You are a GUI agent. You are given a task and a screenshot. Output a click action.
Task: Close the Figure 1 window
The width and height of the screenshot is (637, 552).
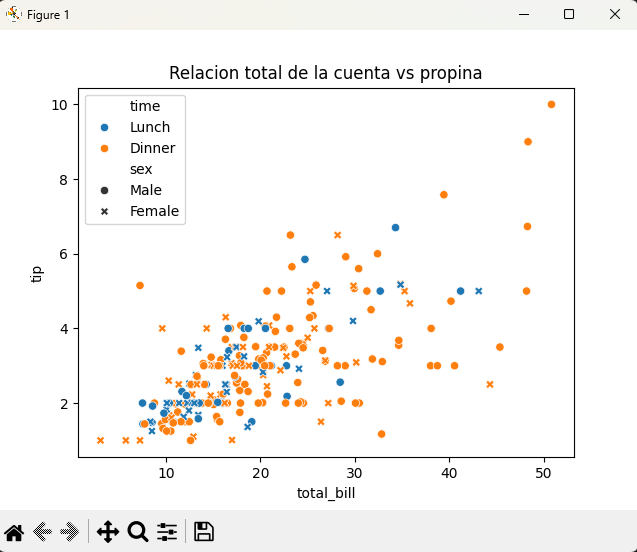tap(614, 14)
